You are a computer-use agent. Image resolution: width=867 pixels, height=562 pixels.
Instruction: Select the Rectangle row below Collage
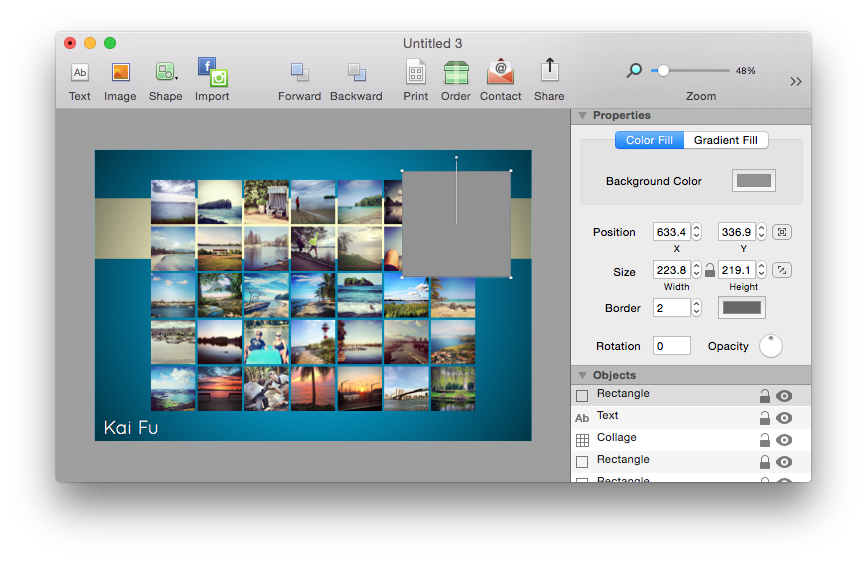[691, 461]
